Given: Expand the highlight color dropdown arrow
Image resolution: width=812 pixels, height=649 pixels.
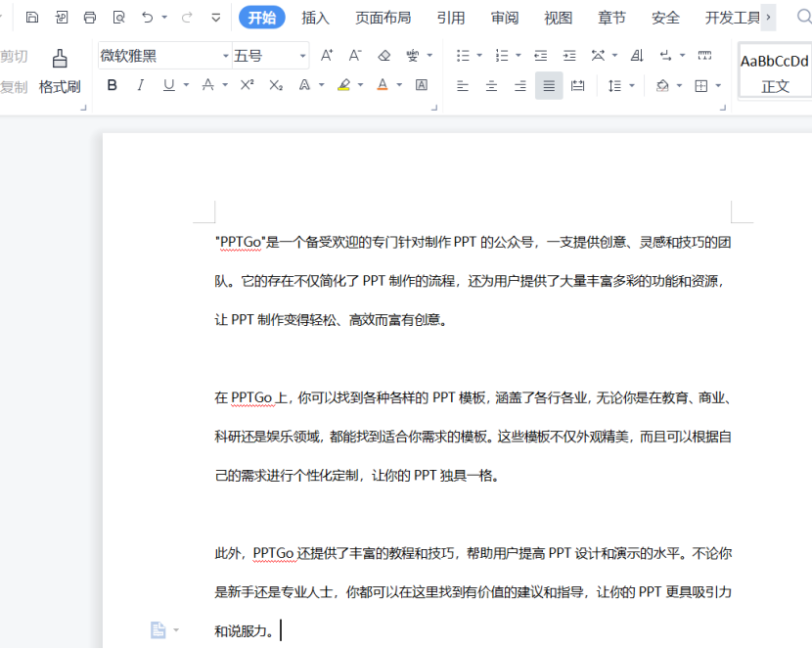Looking at the screenshot, I should [360, 85].
